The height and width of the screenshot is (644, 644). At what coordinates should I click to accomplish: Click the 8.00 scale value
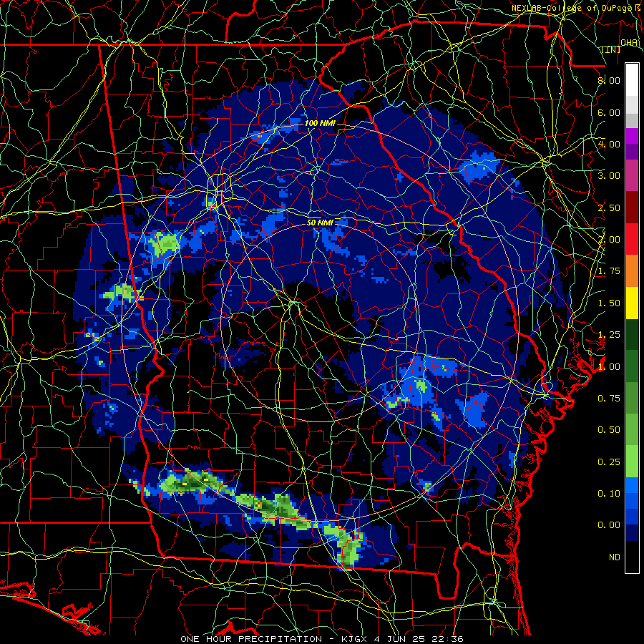(609, 80)
